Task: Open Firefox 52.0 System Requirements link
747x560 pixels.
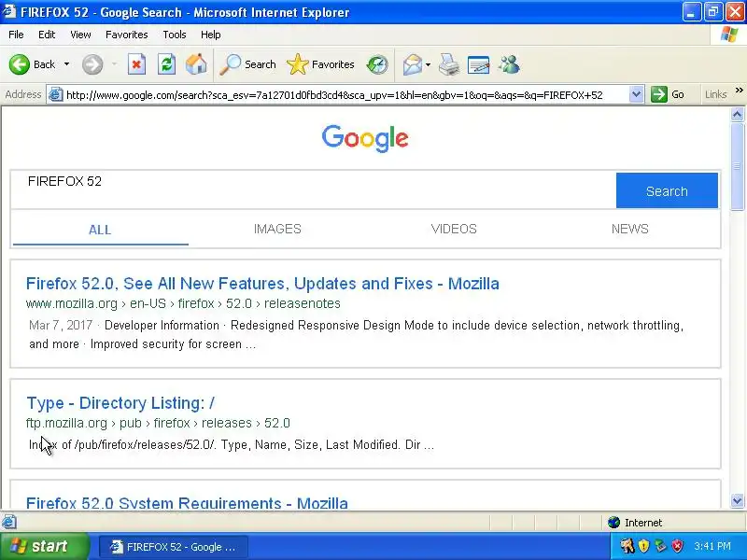Action: coord(187,503)
